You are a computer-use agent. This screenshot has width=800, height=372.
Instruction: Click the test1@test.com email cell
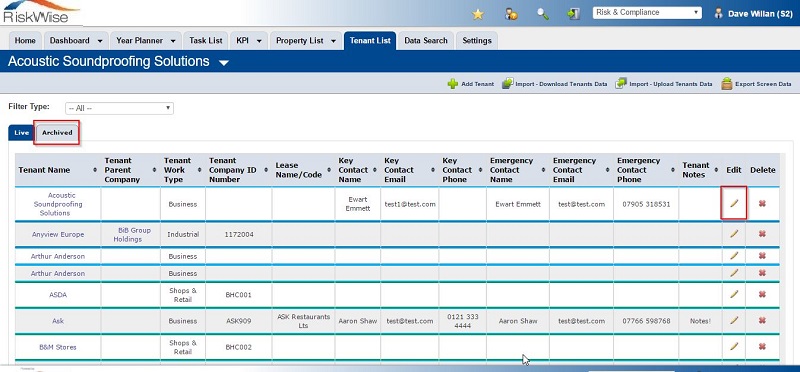coord(410,204)
